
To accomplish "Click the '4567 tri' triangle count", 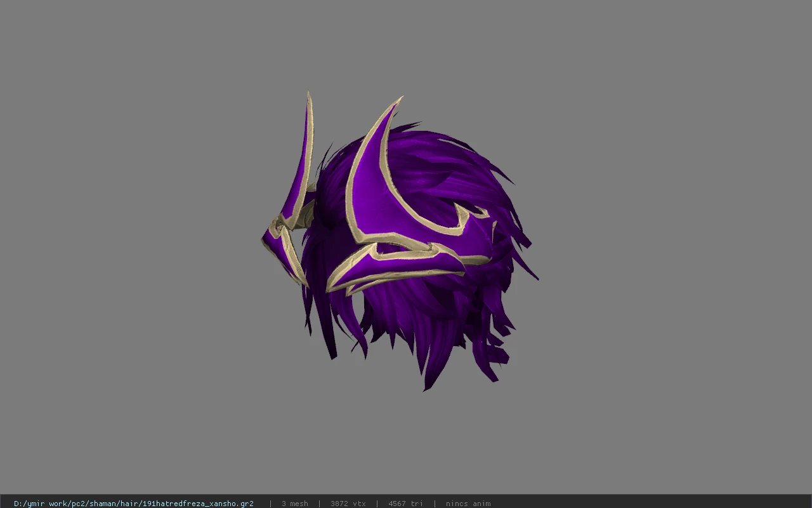I will (x=405, y=504).
